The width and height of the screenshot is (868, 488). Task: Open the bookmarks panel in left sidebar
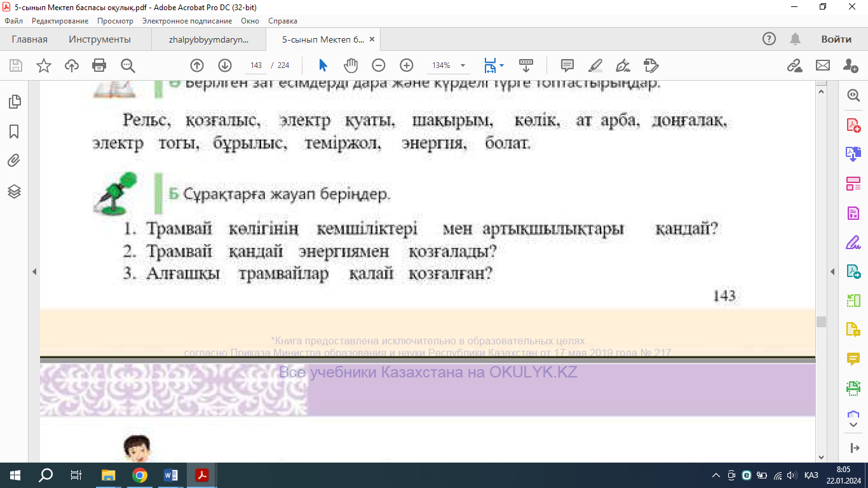pyautogui.click(x=14, y=132)
